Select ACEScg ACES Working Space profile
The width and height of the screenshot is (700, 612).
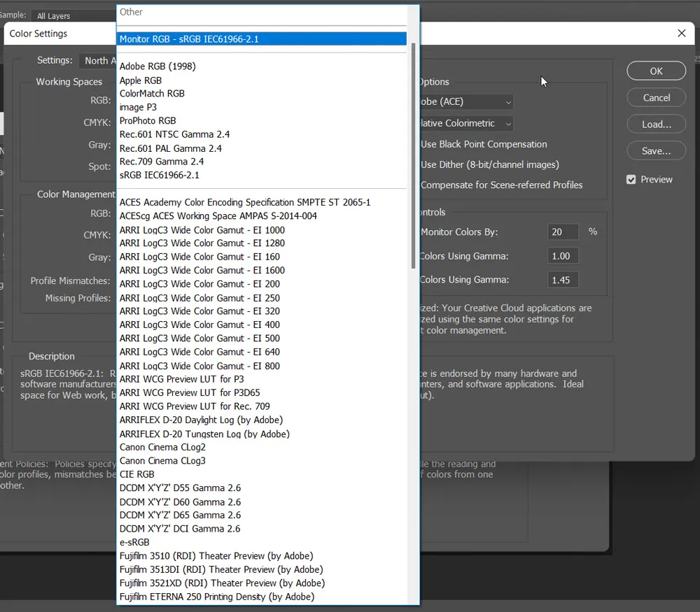(x=218, y=216)
